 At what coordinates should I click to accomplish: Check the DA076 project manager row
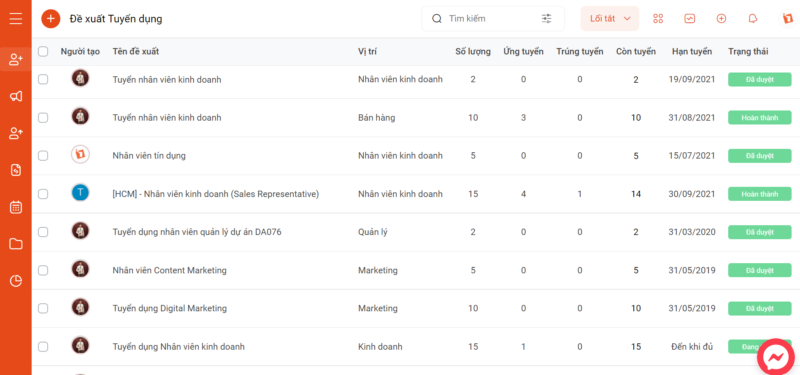pyautogui.click(x=43, y=232)
